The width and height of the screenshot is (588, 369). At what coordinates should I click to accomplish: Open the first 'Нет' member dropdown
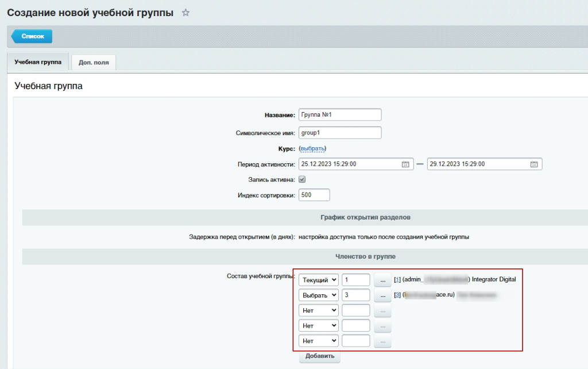tap(318, 310)
